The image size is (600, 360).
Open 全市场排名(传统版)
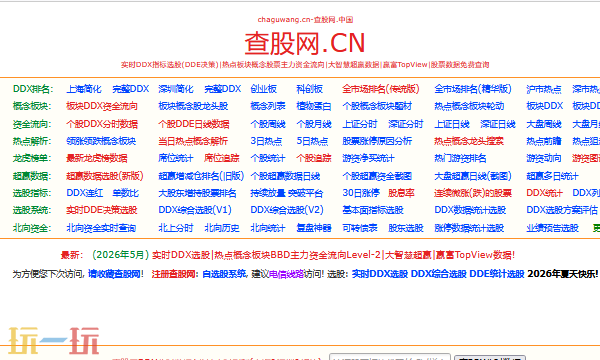[x=381, y=89]
